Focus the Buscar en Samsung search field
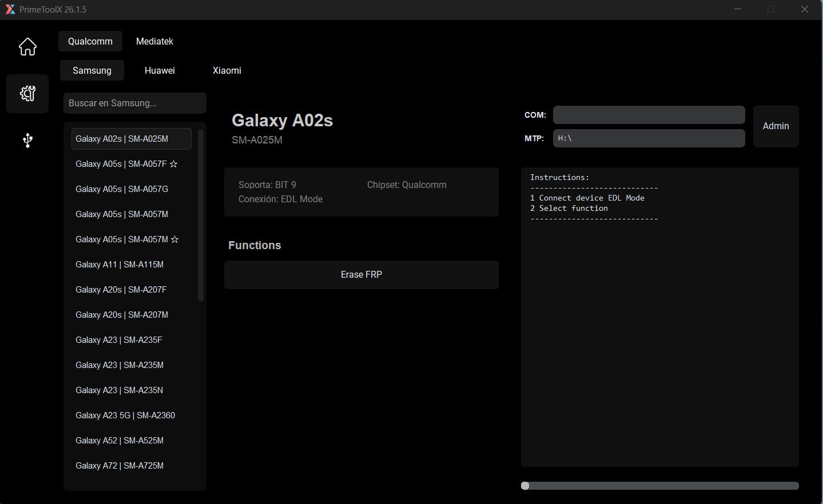Image resolution: width=823 pixels, height=504 pixels. click(135, 103)
